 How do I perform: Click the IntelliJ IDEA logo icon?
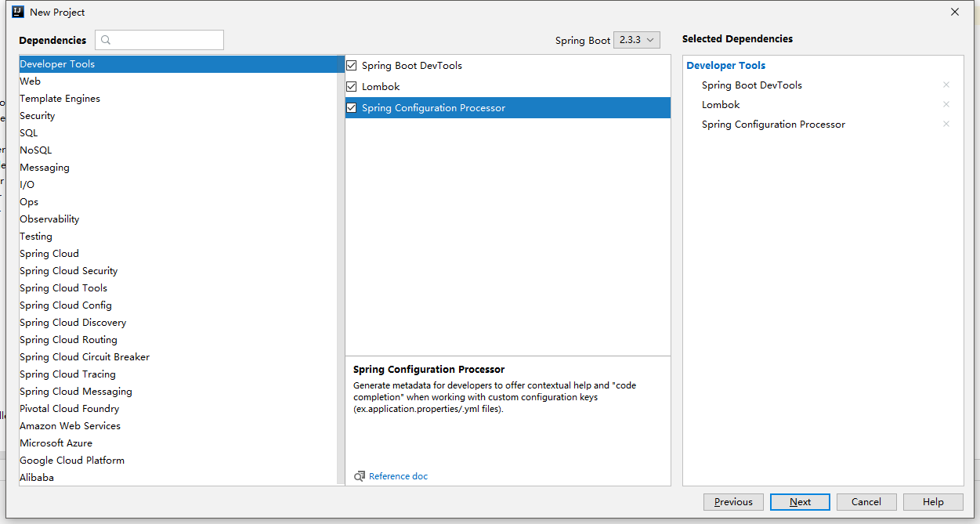[17, 12]
